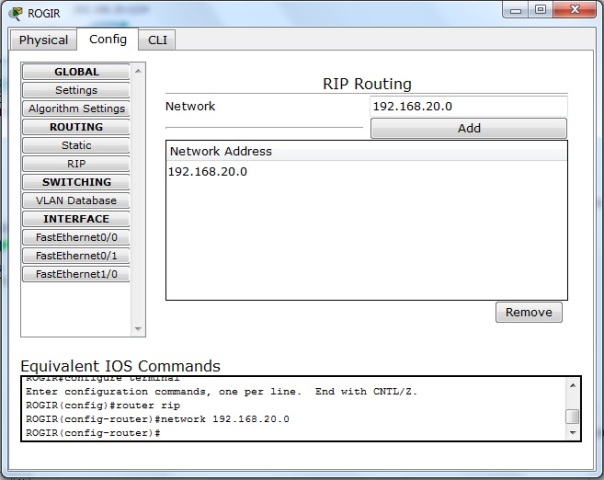Configure the FastEthernet0/0 interface
Image resolution: width=604 pixels, height=480 pixels.
point(76,237)
